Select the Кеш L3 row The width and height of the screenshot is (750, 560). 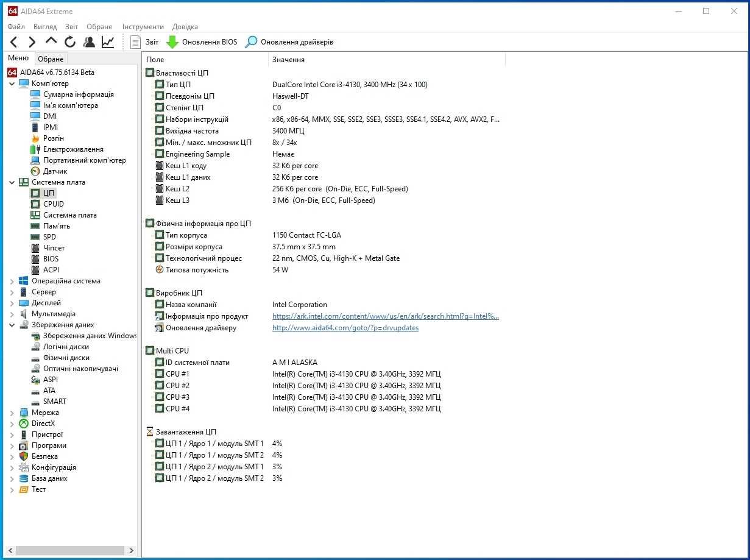coord(323,200)
